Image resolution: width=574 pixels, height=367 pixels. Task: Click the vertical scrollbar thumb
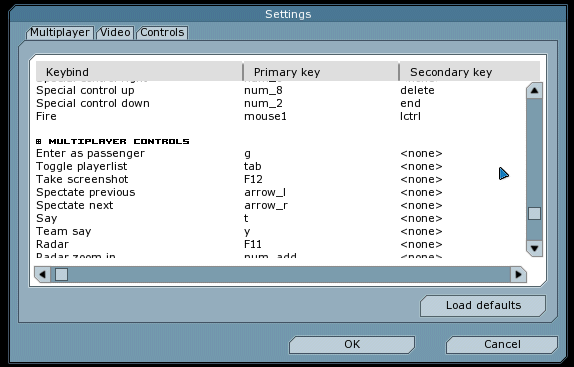click(x=534, y=214)
